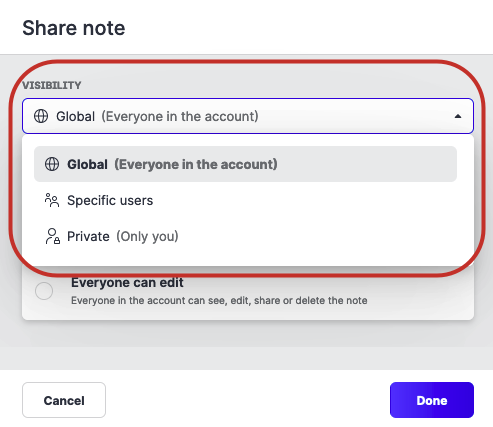Click the Cancel button
The image size is (493, 427).
pyautogui.click(x=64, y=400)
